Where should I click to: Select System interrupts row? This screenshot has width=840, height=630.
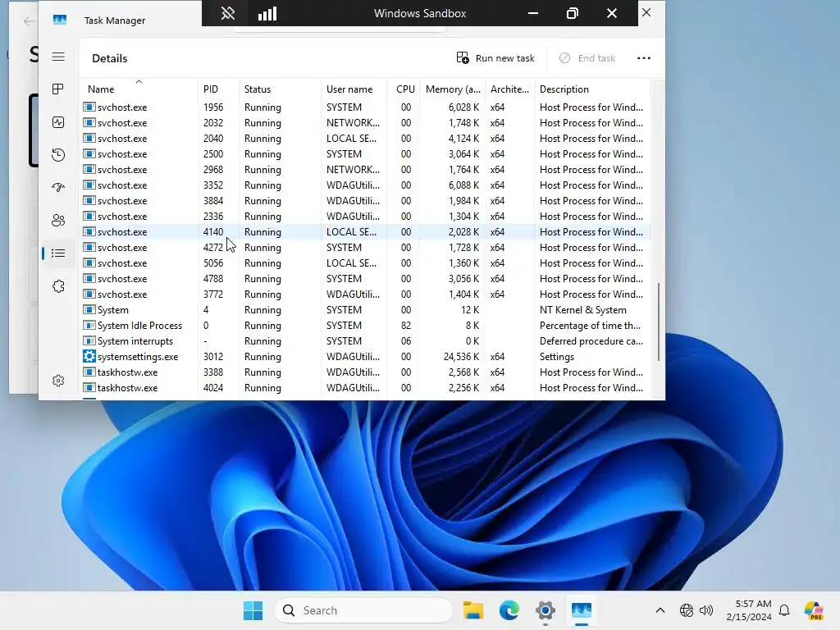(366, 340)
